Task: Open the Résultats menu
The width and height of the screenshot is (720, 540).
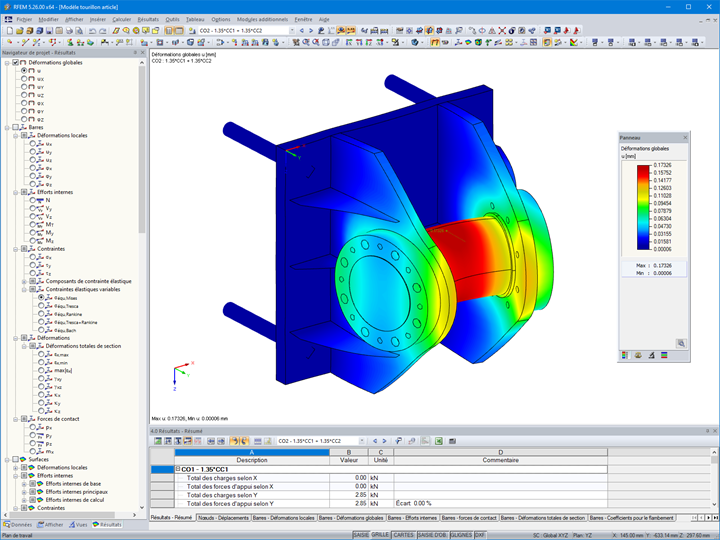Action: pos(148,19)
